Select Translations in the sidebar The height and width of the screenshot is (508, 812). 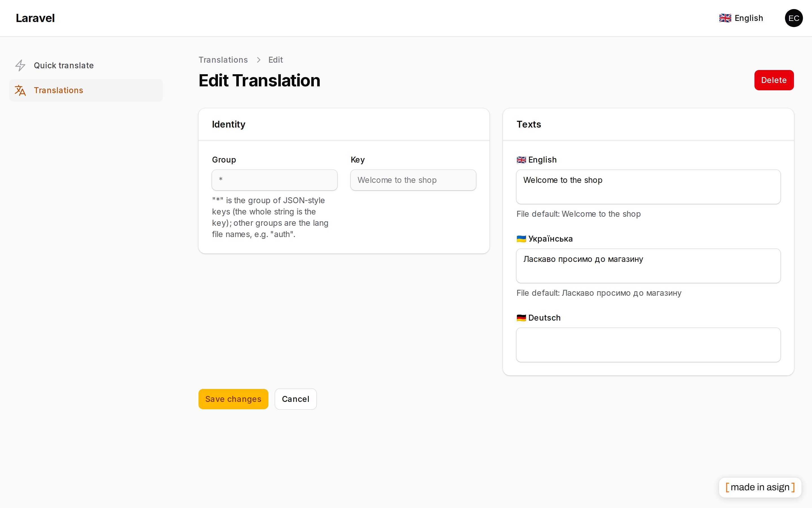(86, 90)
